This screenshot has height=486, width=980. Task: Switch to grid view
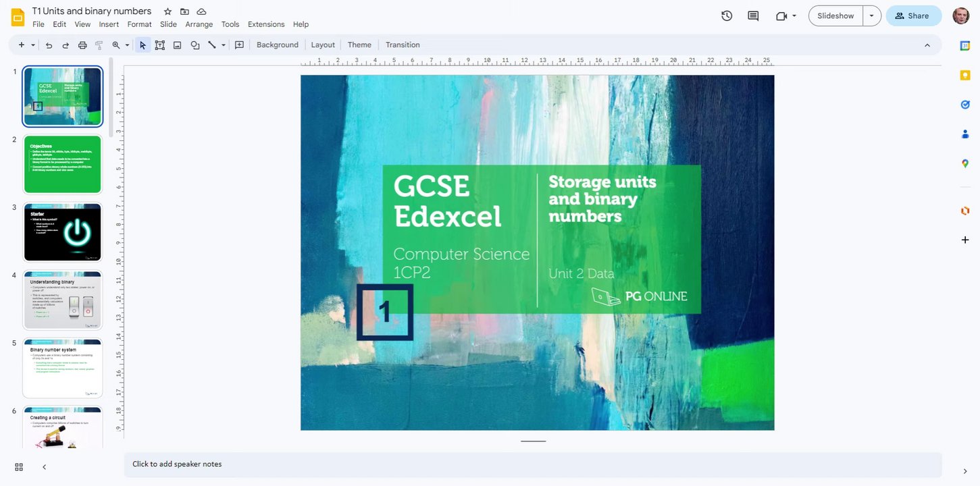(x=19, y=467)
